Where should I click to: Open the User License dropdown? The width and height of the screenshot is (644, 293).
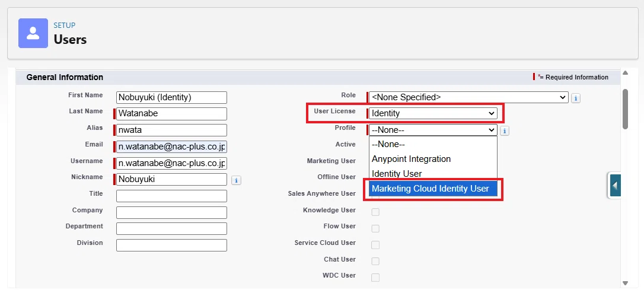click(433, 113)
